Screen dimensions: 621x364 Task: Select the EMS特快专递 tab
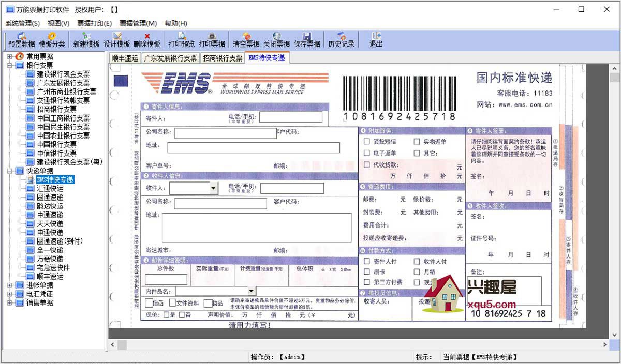coord(267,58)
